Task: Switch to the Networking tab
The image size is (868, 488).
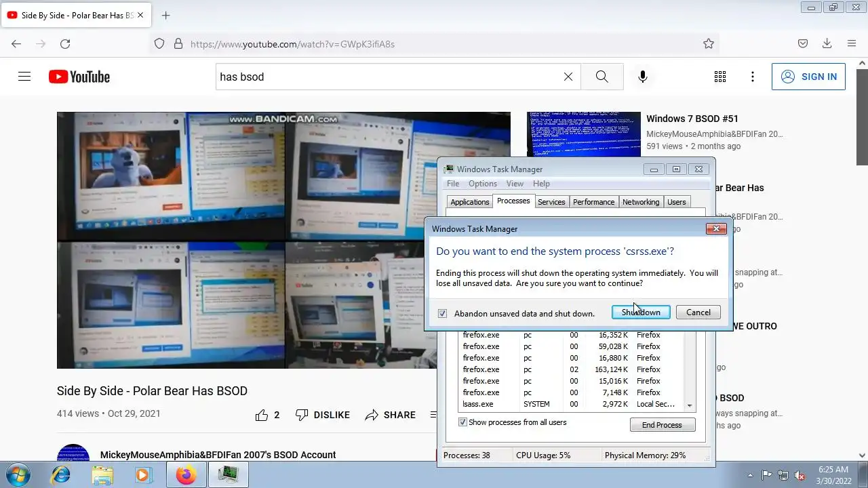Action: 641,202
